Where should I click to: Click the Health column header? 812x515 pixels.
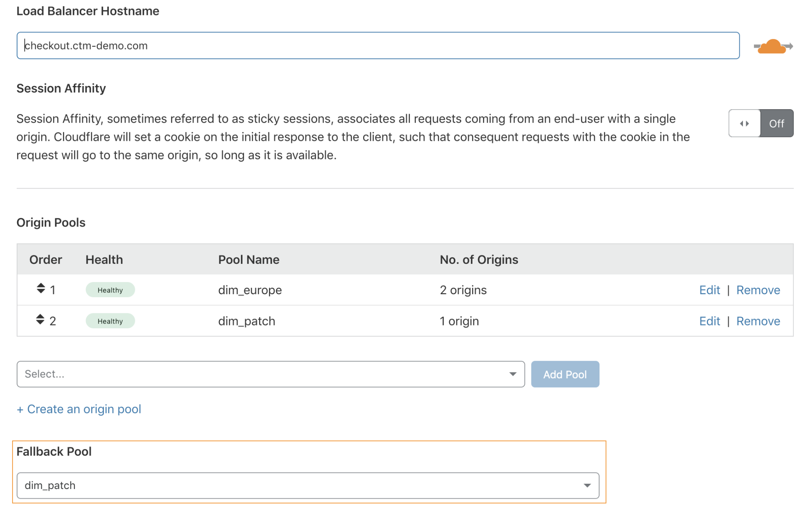(x=104, y=260)
